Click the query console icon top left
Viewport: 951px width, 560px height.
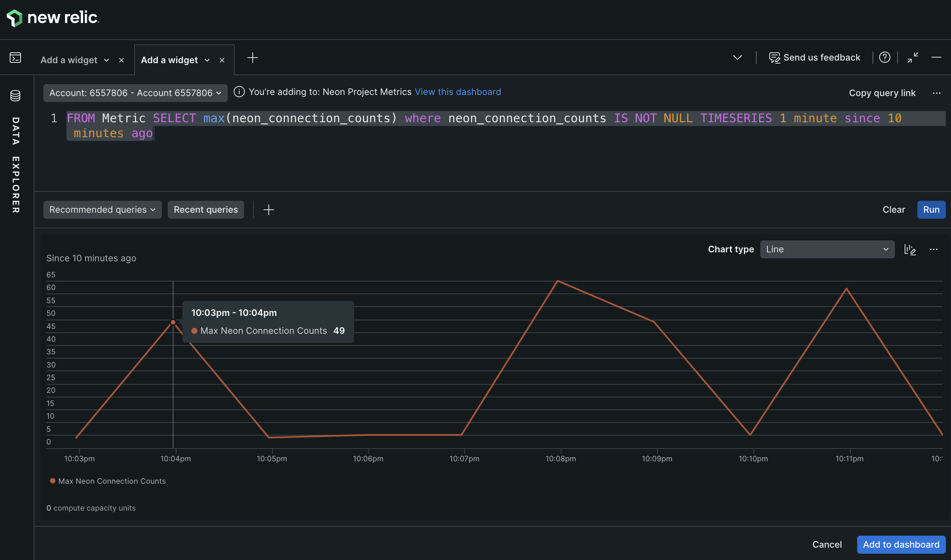[15, 57]
